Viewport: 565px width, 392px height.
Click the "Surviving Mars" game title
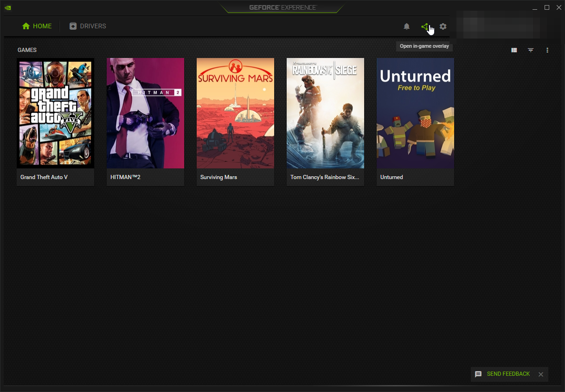click(x=218, y=177)
